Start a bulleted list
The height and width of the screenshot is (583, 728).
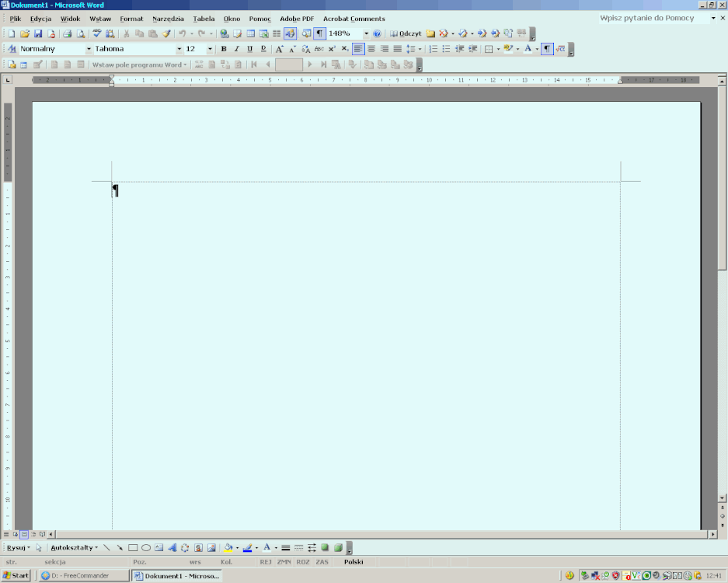(x=446, y=49)
